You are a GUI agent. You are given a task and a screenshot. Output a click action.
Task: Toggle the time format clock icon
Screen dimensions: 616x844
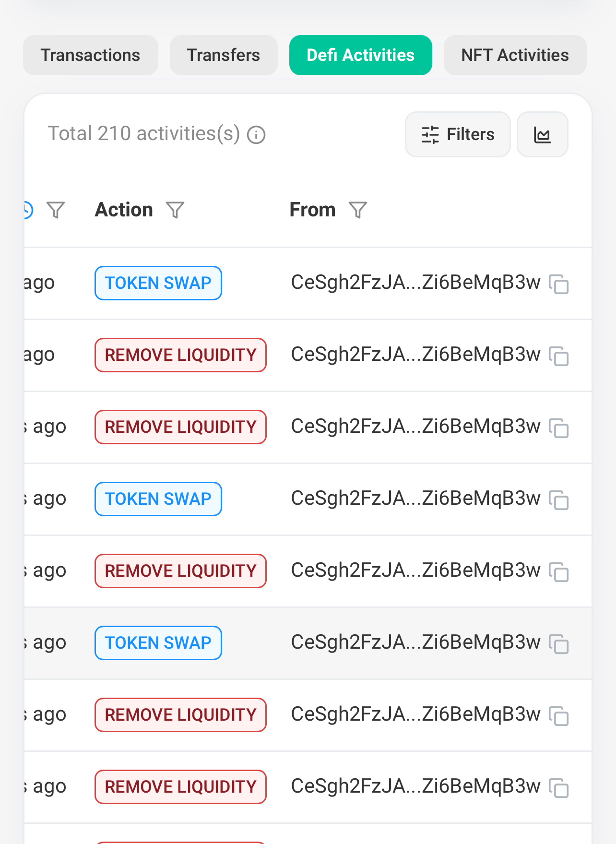[x=28, y=210]
